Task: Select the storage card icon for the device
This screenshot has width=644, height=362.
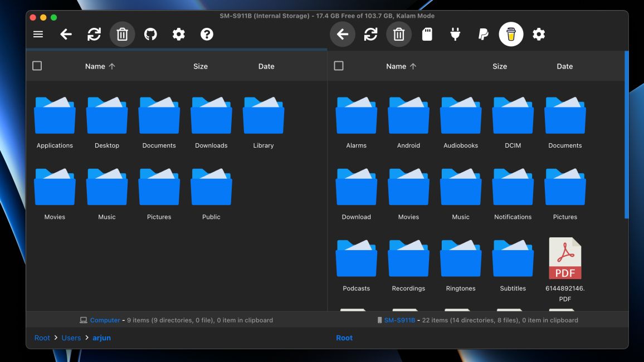Action: [427, 34]
